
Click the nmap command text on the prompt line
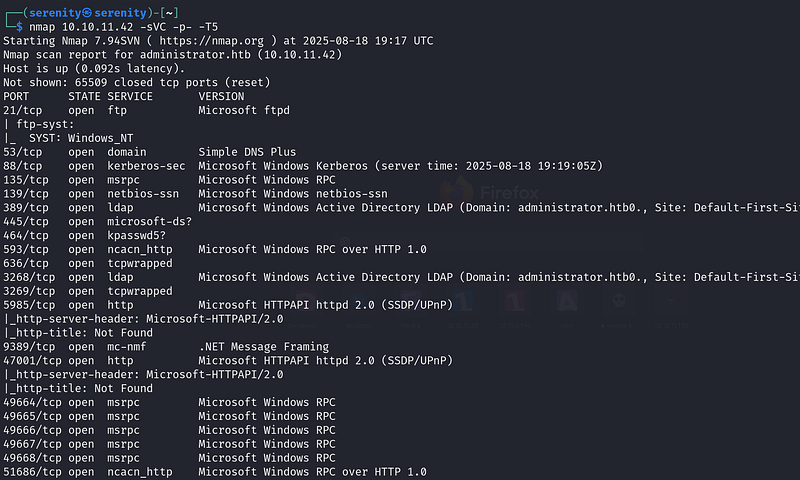pyautogui.click(x=123, y=27)
